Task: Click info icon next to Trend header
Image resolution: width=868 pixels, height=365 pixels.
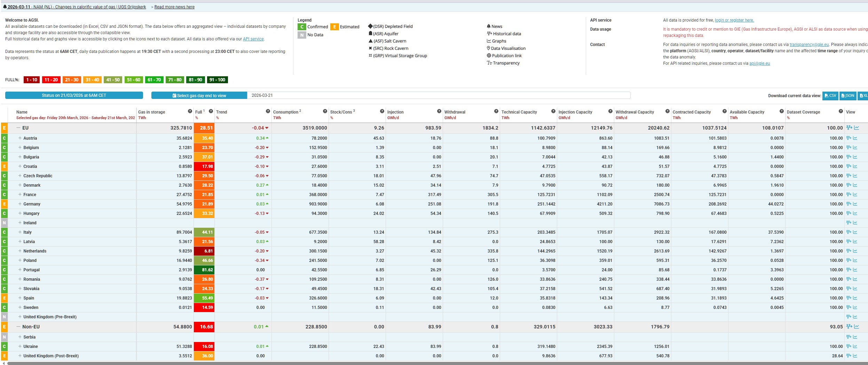Action: (x=268, y=111)
